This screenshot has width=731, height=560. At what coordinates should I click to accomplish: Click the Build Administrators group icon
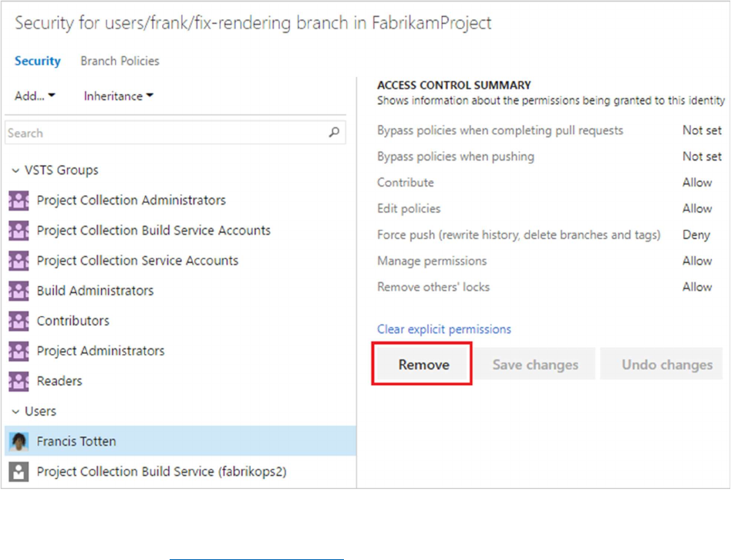coord(19,291)
